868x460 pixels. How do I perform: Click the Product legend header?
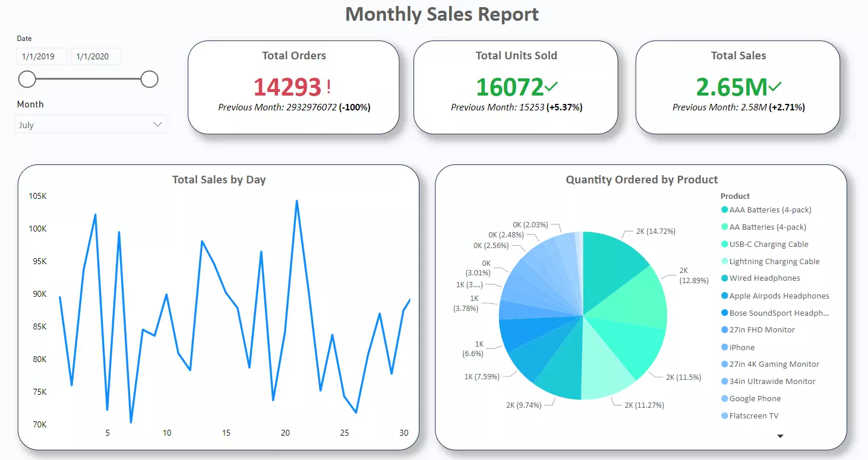735,196
